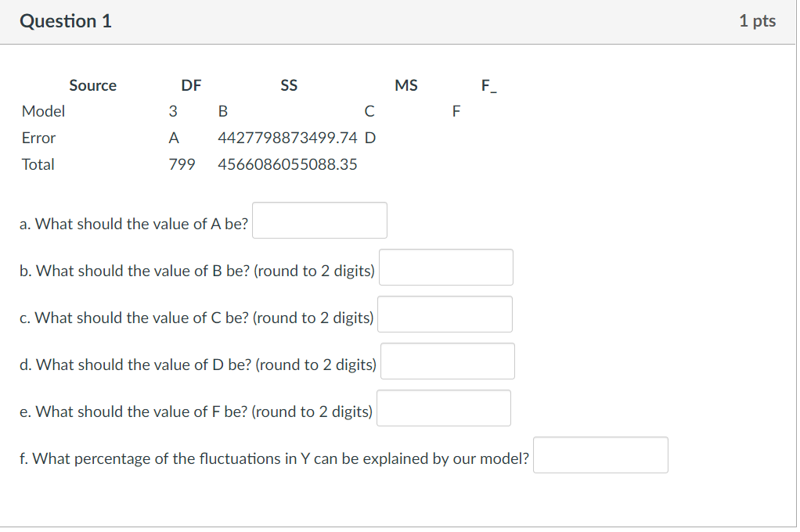800x532 pixels.
Task: Select the SS column header
Action: (289, 85)
